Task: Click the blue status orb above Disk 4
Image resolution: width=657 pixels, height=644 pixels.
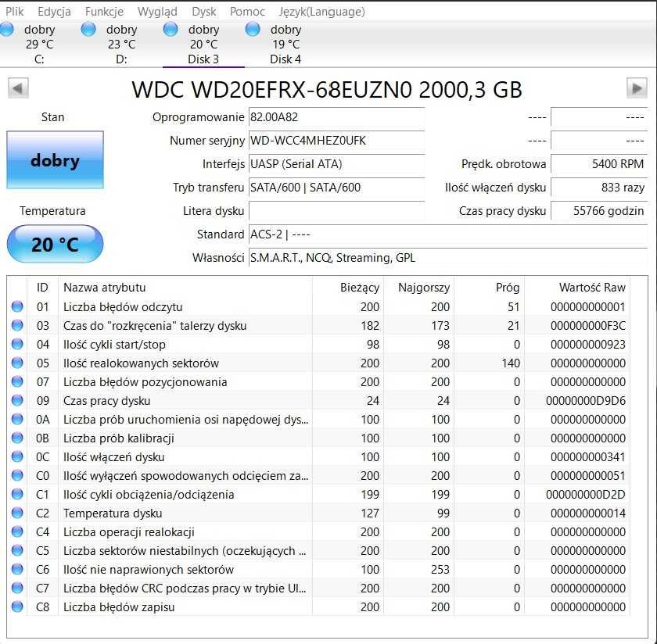Action: coord(253,30)
